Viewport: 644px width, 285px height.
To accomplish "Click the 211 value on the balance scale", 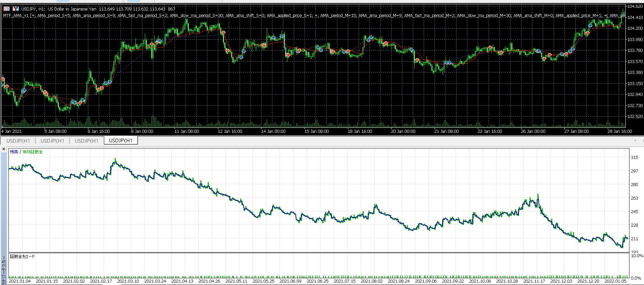I will click(635, 239).
